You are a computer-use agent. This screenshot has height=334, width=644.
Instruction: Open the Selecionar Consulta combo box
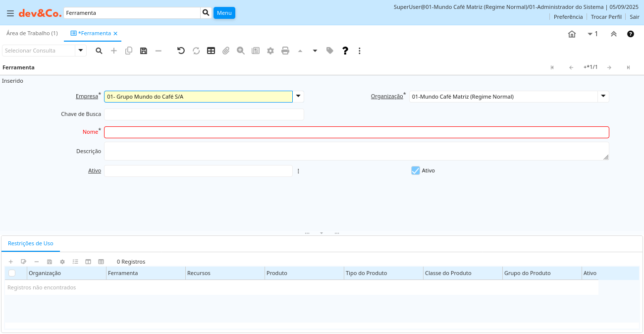(x=81, y=51)
